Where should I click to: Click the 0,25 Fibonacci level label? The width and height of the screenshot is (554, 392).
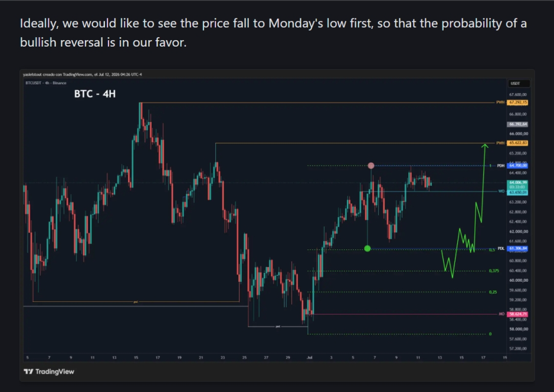[493, 292]
